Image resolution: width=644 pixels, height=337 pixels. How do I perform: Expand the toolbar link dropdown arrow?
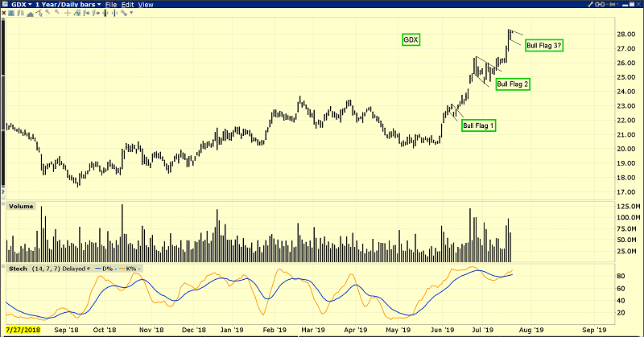pyautogui.click(x=131, y=13)
